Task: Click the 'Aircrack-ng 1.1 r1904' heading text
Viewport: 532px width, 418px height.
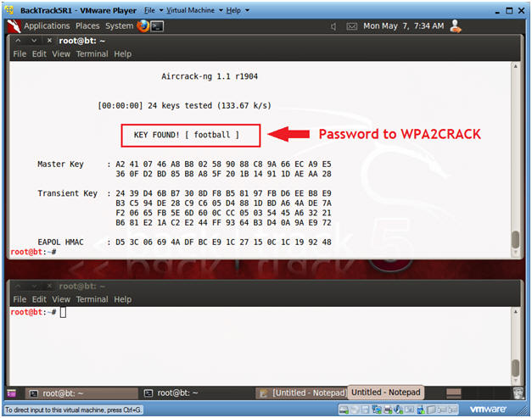Action: [210, 76]
